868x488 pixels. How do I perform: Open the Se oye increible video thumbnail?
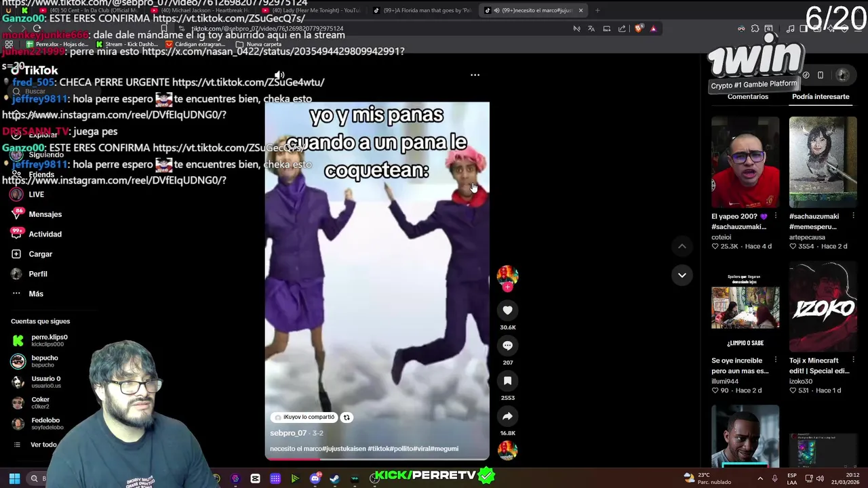coord(745,307)
